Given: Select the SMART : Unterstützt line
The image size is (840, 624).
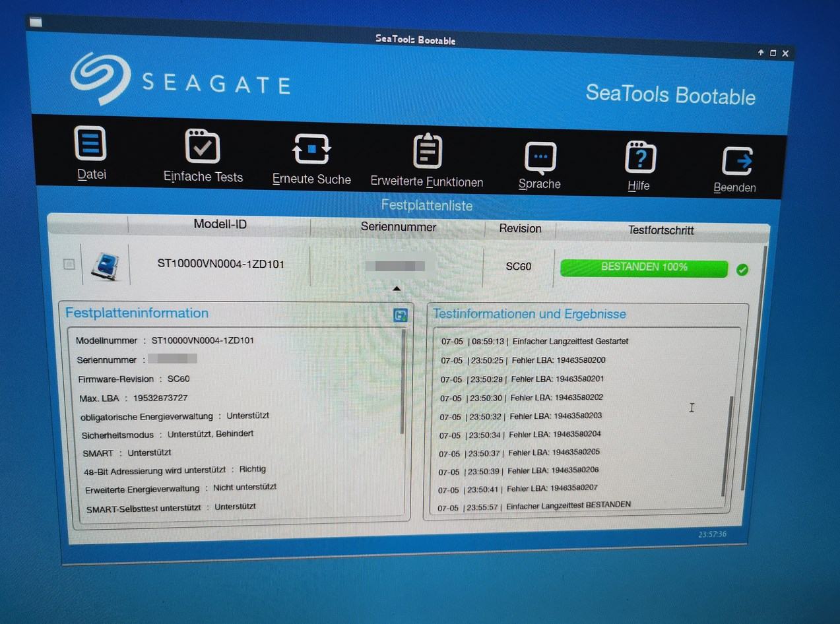Looking at the screenshot, I should coord(127,453).
